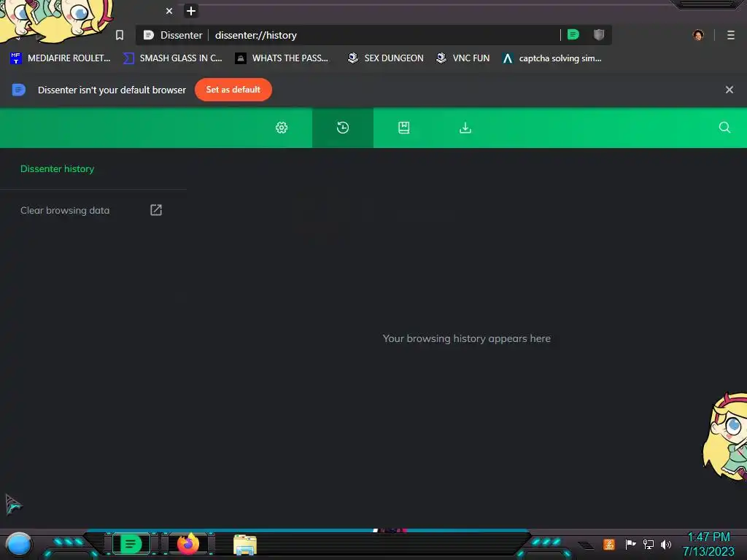Click Dissenter history in the sidebar
Image resolution: width=747 pixels, height=560 pixels.
(x=57, y=168)
